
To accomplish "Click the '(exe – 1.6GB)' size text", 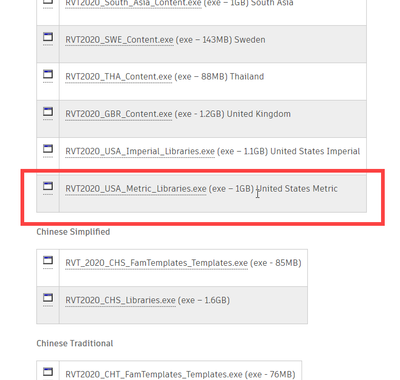I will click(204, 300).
